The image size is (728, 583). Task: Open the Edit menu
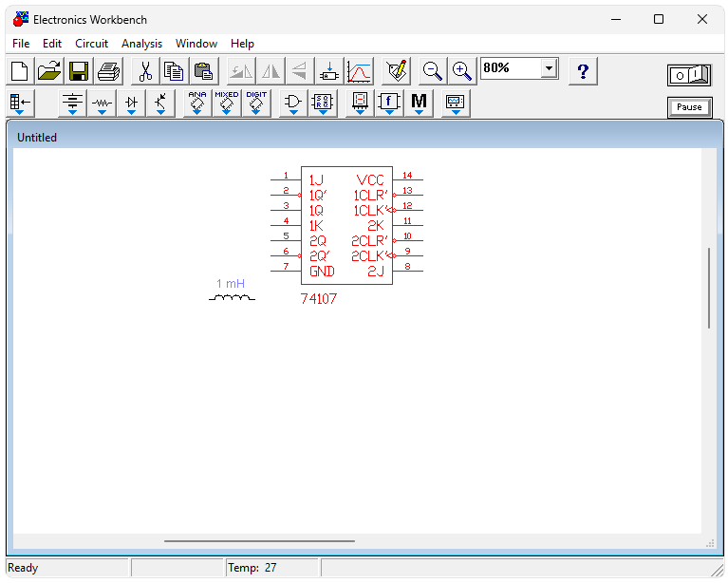coord(52,44)
